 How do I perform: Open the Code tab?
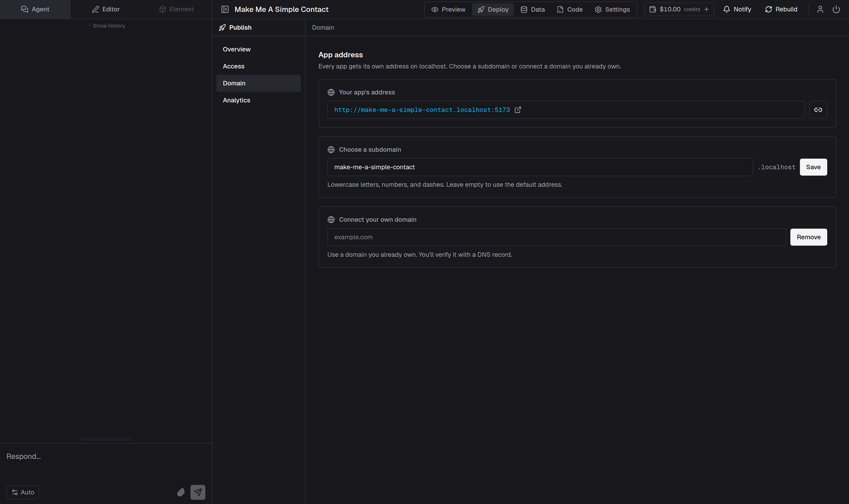coord(570,9)
